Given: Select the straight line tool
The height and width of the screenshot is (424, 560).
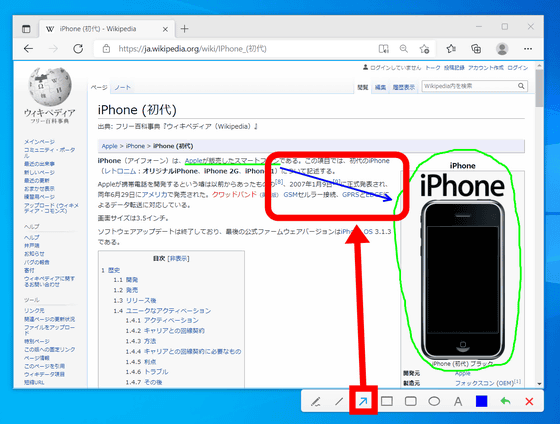Looking at the screenshot, I should (x=339, y=401).
